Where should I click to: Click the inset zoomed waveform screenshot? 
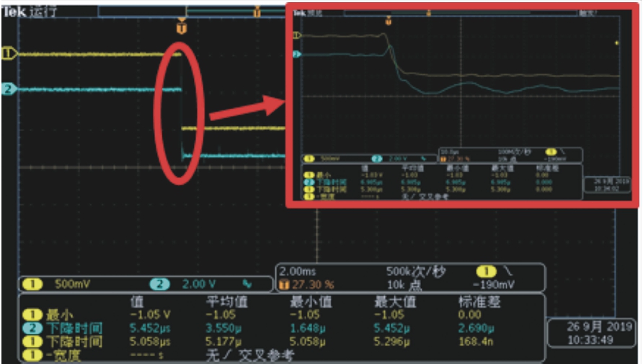(461, 105)
